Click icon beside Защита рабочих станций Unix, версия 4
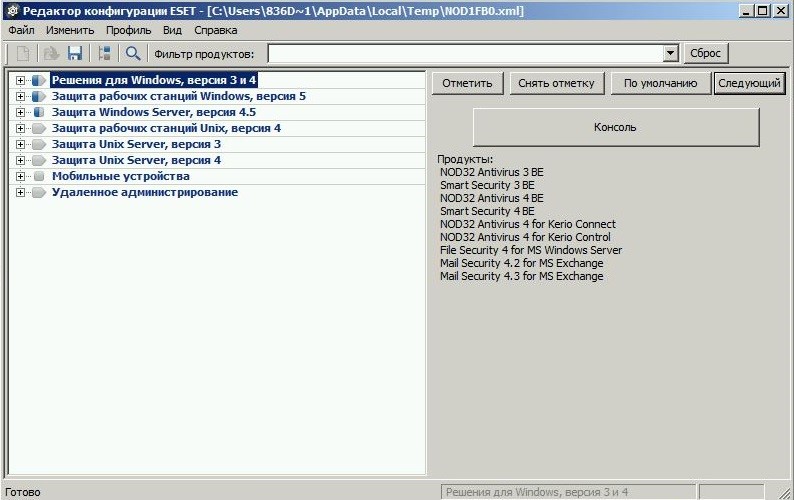Screen dimensions: 794x500 point(38,128)
